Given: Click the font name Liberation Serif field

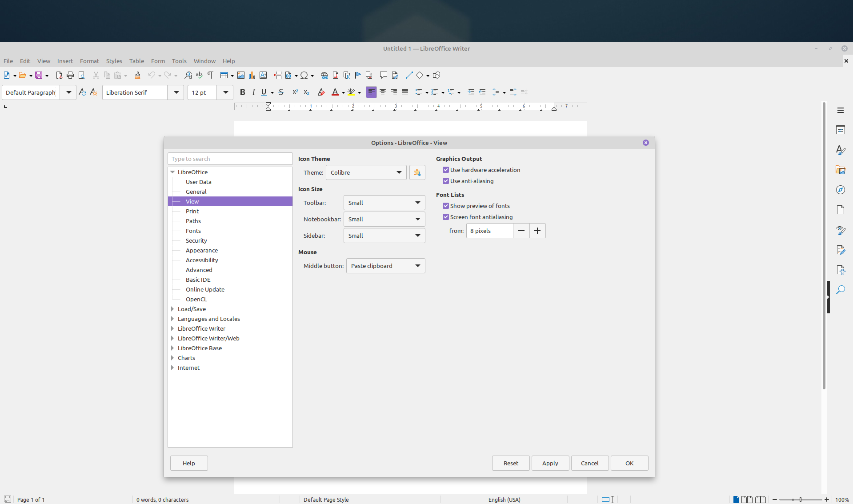Looking at the screenshot, I should coord(135,92).
